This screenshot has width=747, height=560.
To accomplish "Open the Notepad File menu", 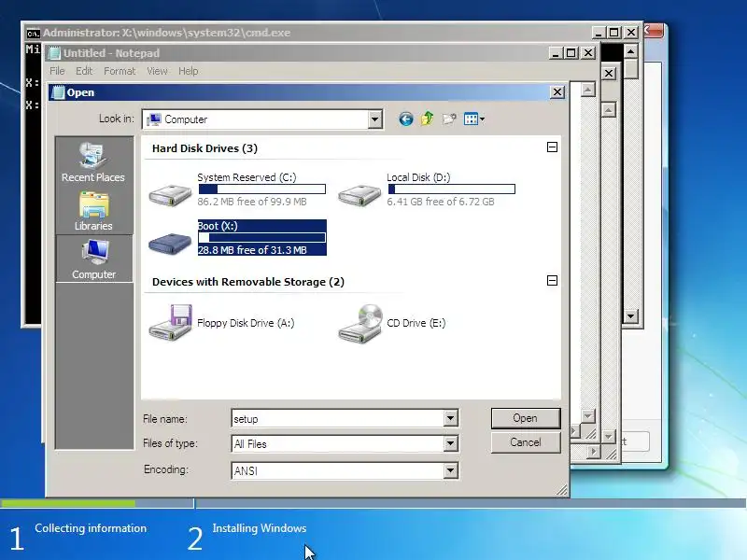I will pos(57,71).
